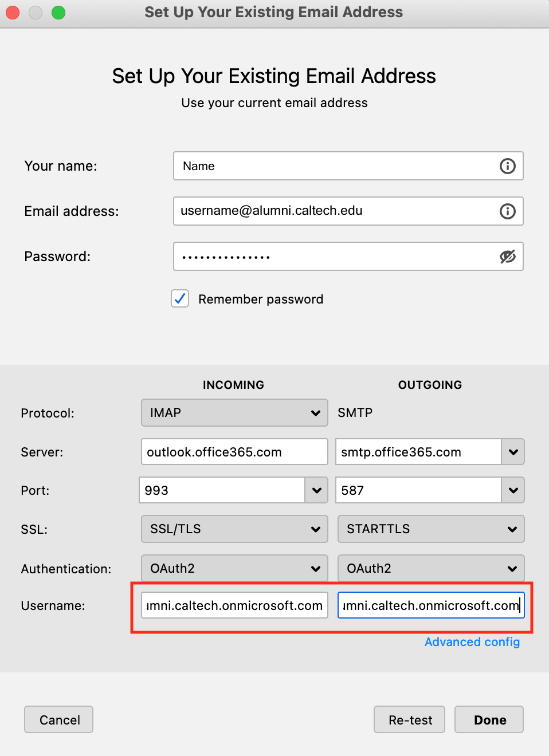Viewport: 549px width, 756px height.
Task: Click the info icon in Email address field
Action: [507, 211]
